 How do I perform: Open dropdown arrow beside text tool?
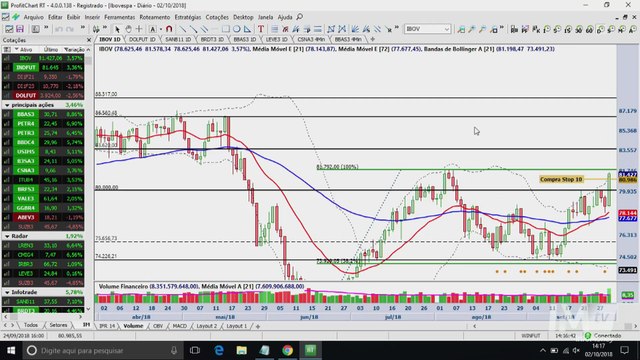(161, 29)
